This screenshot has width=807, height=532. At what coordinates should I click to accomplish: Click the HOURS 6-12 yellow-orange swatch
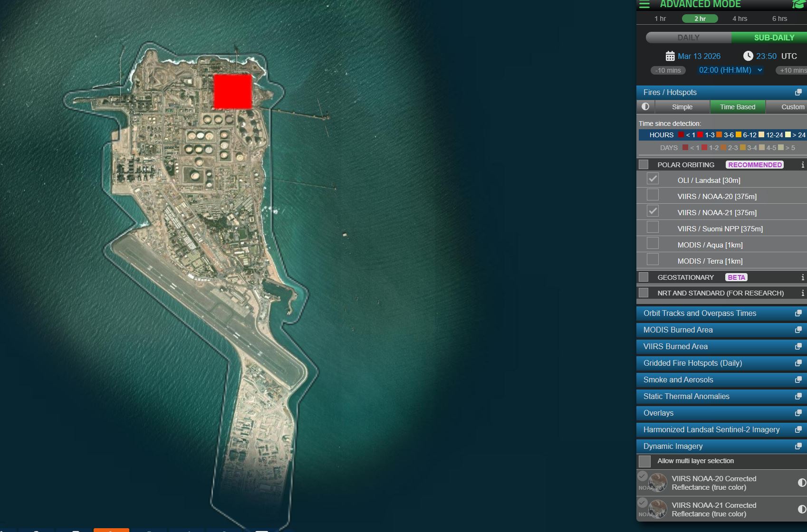pyautogui.click(x=738, y=135)
